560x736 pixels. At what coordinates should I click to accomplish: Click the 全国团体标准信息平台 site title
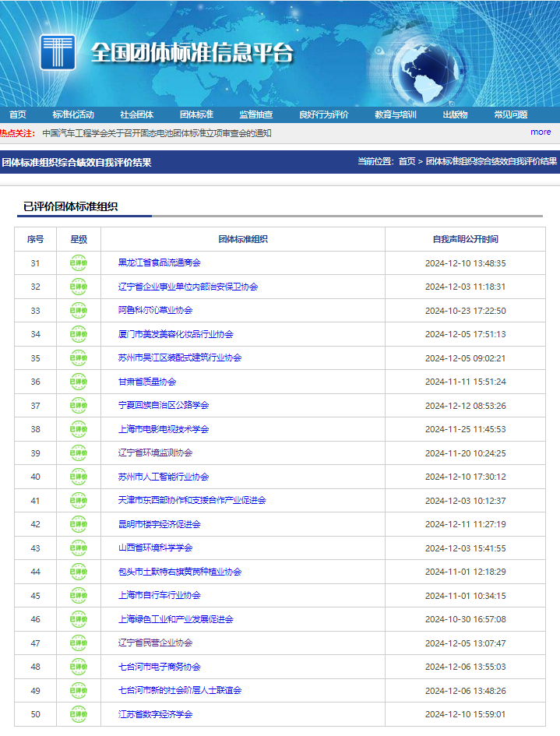(192, 53)
